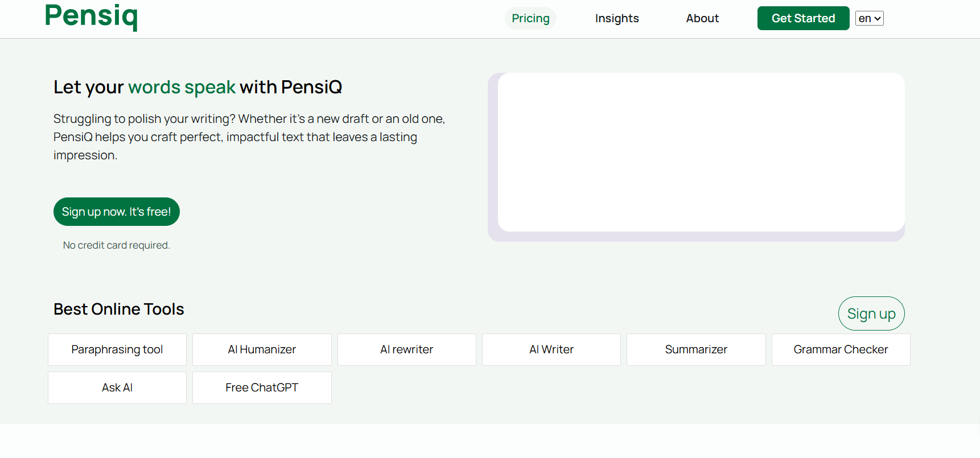Open the Free ChatGPT tool
Image resolution: width=980 pixels, height=458 pixels.
(x=262, y=387)
